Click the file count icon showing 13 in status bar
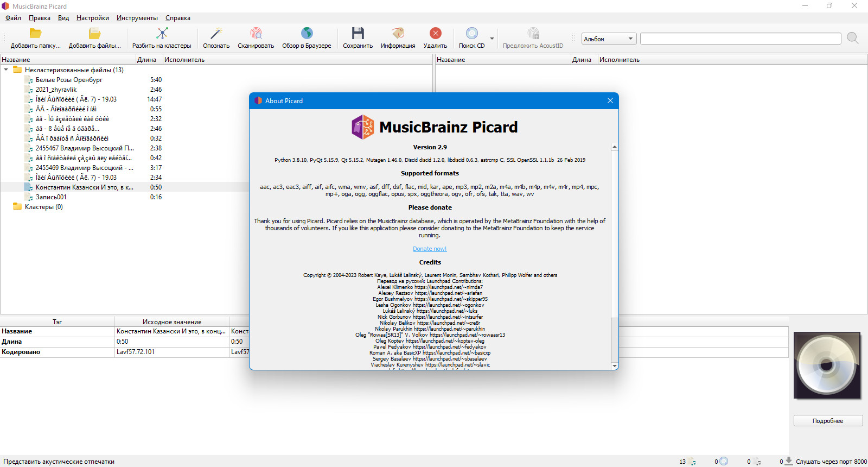Viewport: 868px width, 467px height. tap(693, 462)
